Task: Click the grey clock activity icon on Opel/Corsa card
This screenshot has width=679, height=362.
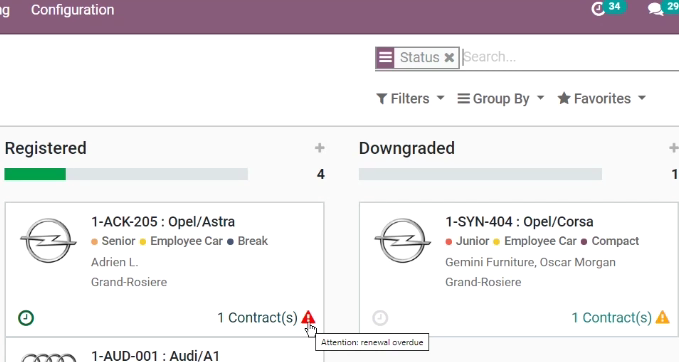Action: pos(380,318)
